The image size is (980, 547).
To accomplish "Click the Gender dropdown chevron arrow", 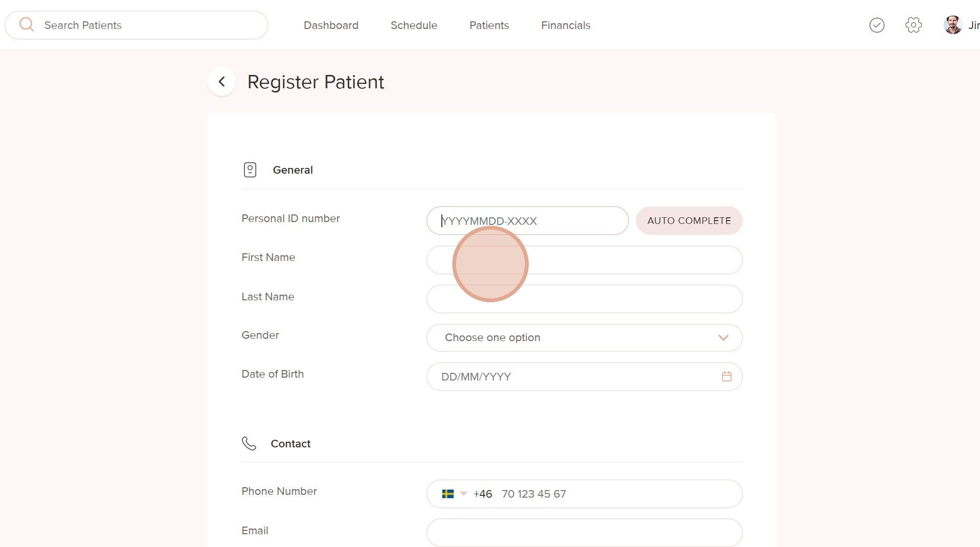I will click(x=723, y=338).
